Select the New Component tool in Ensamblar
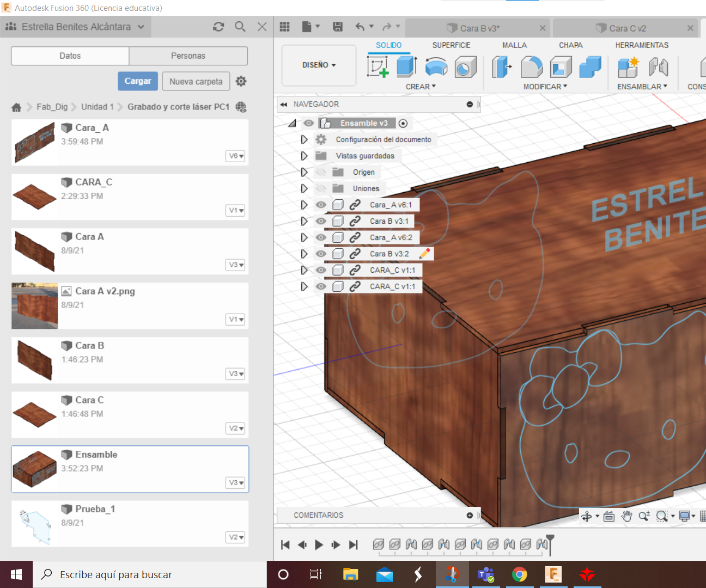The width and height of the screenshot is (706, 588). (628, 66)
